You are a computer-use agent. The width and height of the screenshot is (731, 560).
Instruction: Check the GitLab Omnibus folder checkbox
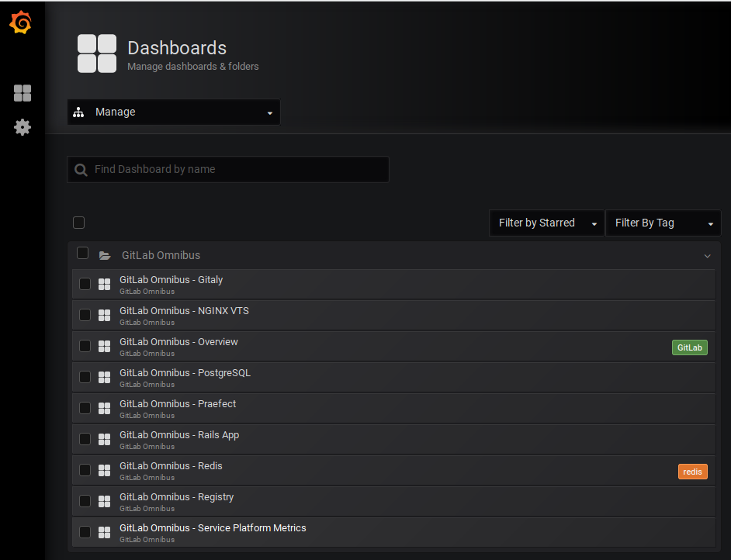82,253
